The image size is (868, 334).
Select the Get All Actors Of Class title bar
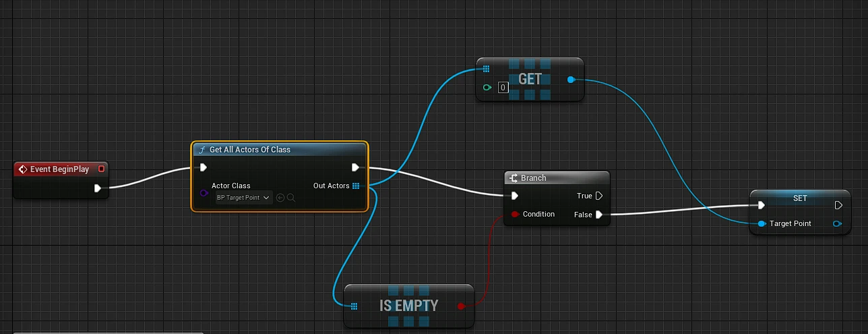coord(280,149)
